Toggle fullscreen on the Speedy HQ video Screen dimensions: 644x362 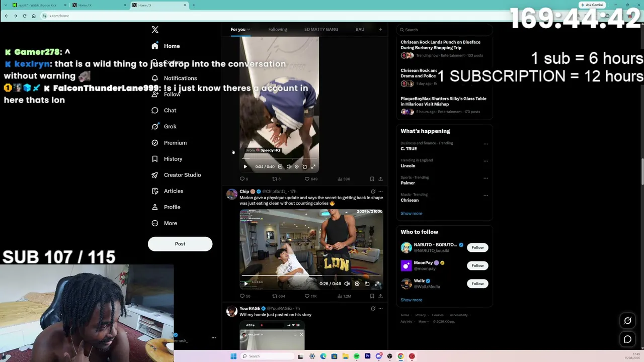(313, 166)
